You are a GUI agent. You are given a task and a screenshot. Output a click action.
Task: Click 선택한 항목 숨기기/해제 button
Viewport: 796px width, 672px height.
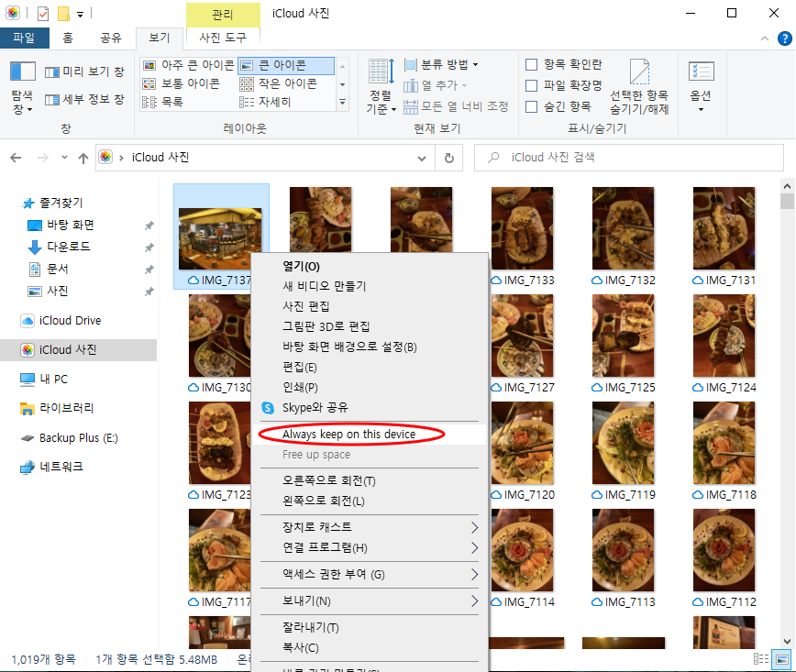(639, 87)
